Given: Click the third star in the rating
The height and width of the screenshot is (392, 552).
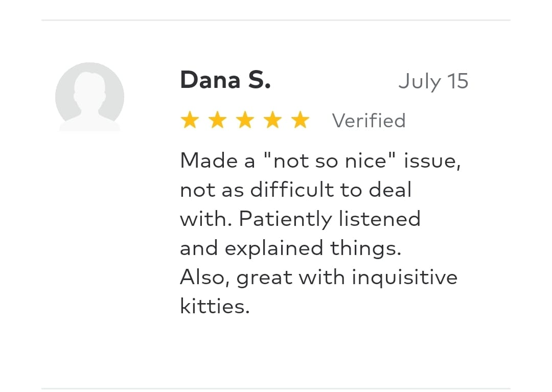Looking at the screenshot, I should point(245,121).
